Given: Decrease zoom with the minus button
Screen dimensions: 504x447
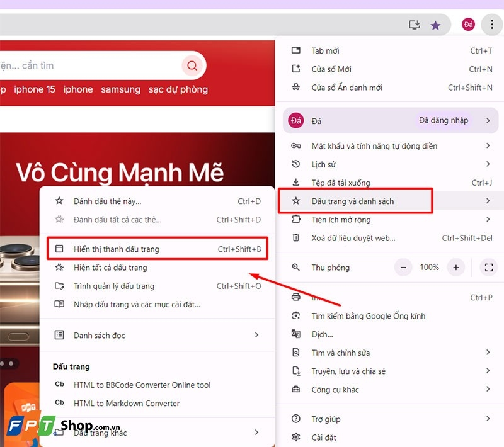Looking at the screenshot, I should click(403, 267).
